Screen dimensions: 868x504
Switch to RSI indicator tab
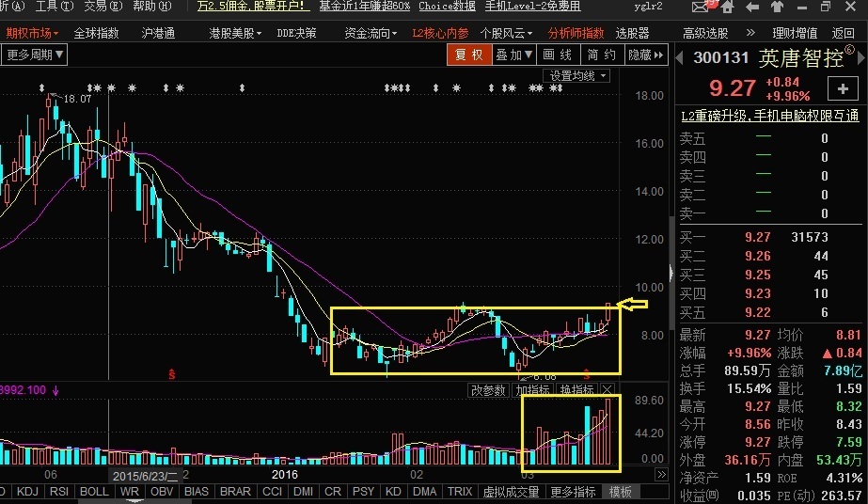(x=59, y=491)
